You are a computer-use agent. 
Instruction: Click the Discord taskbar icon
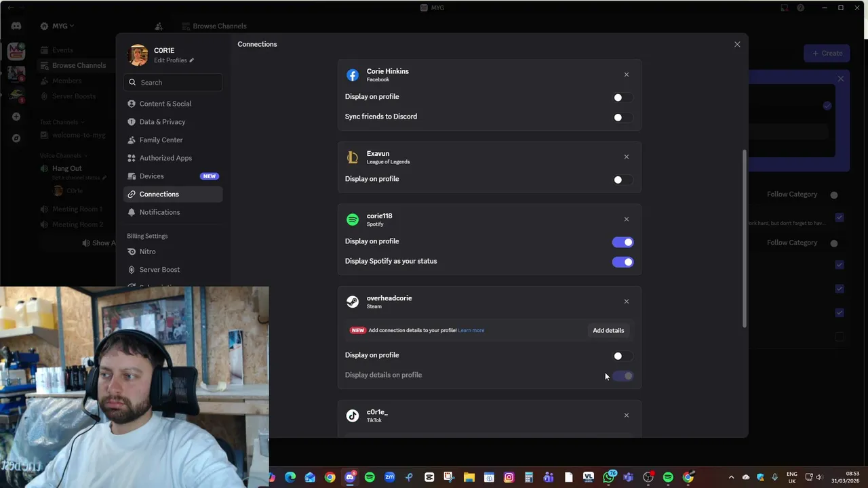coord(350,477)
